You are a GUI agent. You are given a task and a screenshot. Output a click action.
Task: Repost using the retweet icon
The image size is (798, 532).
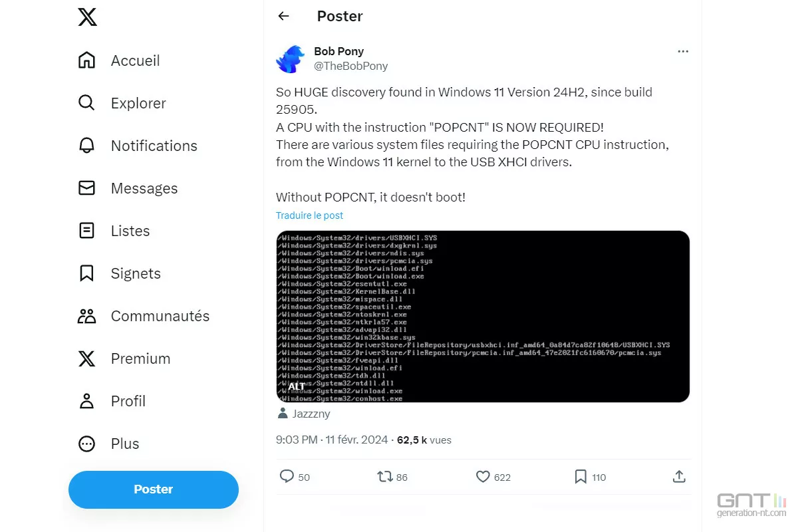click(384, 476)
